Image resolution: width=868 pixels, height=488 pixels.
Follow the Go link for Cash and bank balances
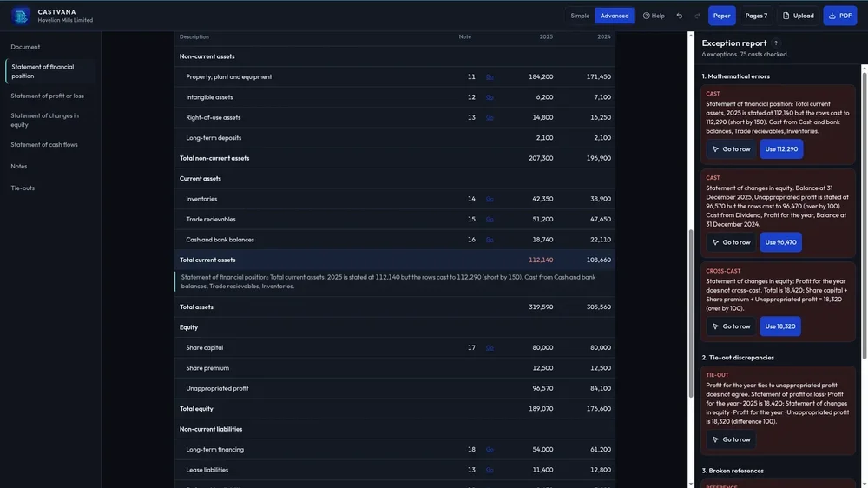[490, 240]
